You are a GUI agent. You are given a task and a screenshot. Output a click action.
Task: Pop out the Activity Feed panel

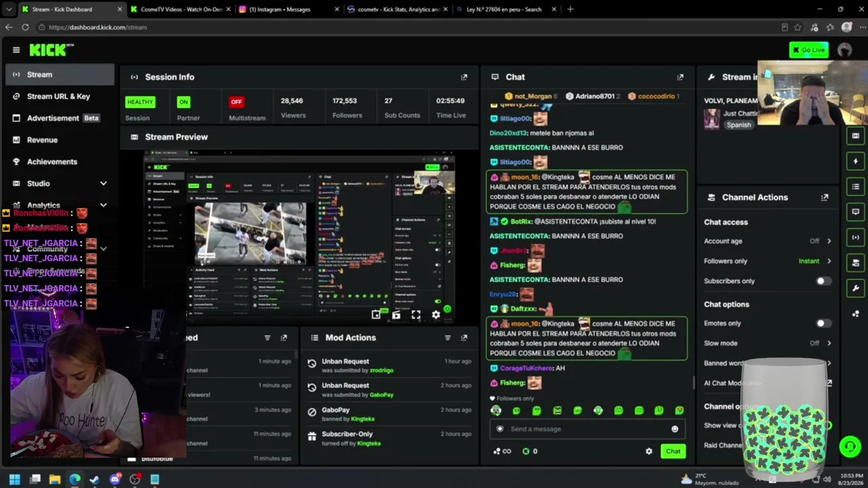283,338
